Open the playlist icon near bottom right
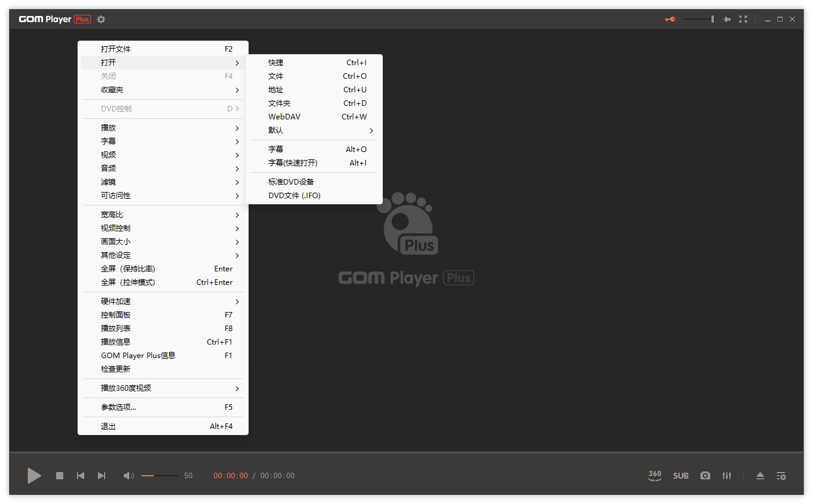The image size is (813, 504). coord(780,475)
